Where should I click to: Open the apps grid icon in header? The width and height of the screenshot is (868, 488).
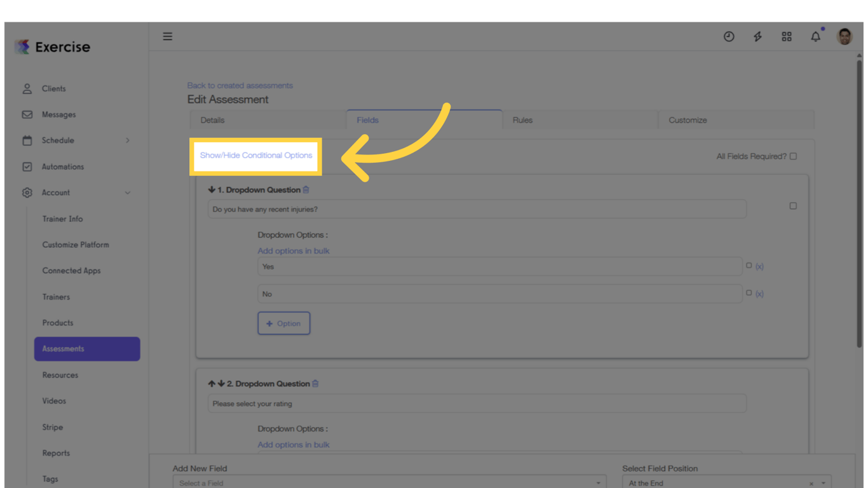(787, 36)
